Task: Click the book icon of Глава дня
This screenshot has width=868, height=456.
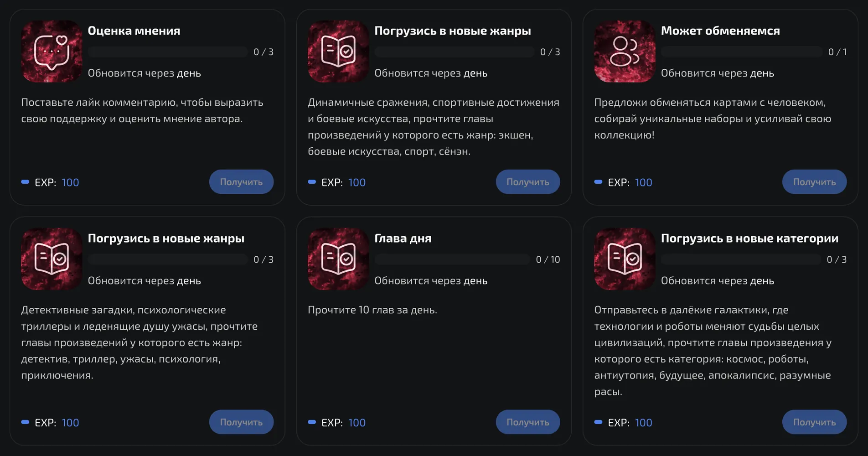Action: point(338,259)
